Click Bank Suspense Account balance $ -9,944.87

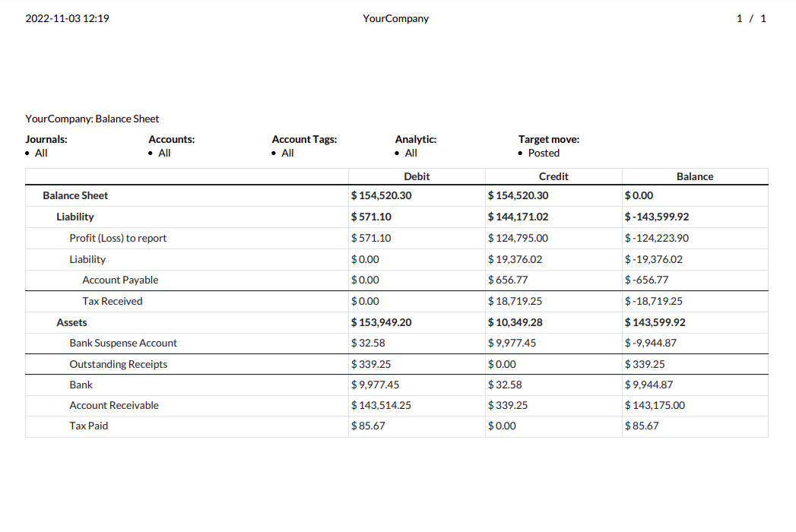[x=651, y=343]
